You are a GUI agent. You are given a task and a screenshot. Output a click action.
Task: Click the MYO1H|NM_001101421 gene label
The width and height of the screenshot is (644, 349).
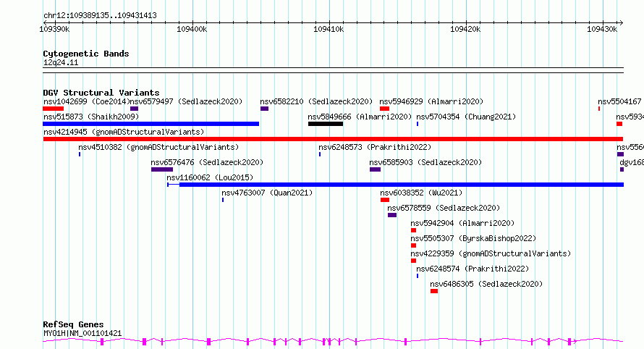coord(82,333)
